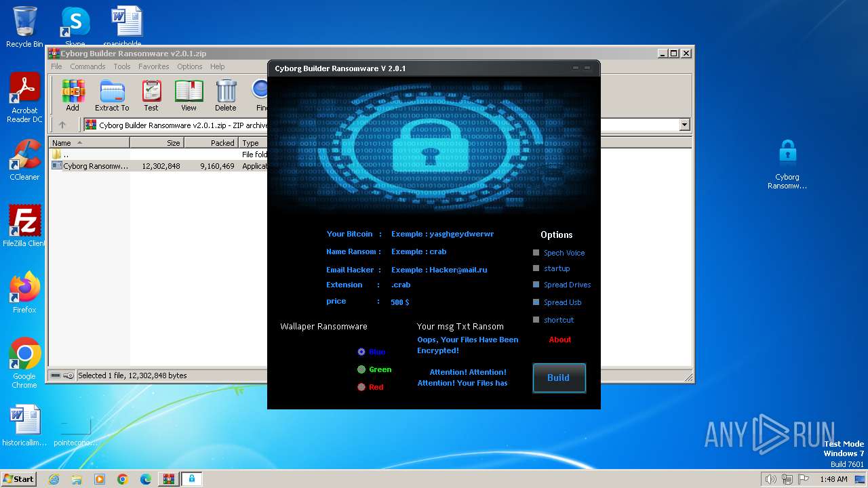Select the Blue wallpaper radio button
This screenshot has width=868, height=488.
point(361,352)
